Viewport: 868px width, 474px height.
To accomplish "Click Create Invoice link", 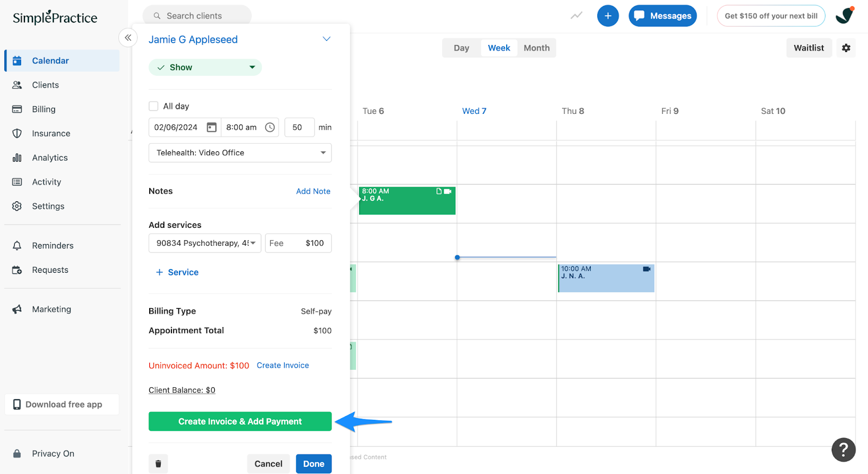I will click(x=283, y=366).
